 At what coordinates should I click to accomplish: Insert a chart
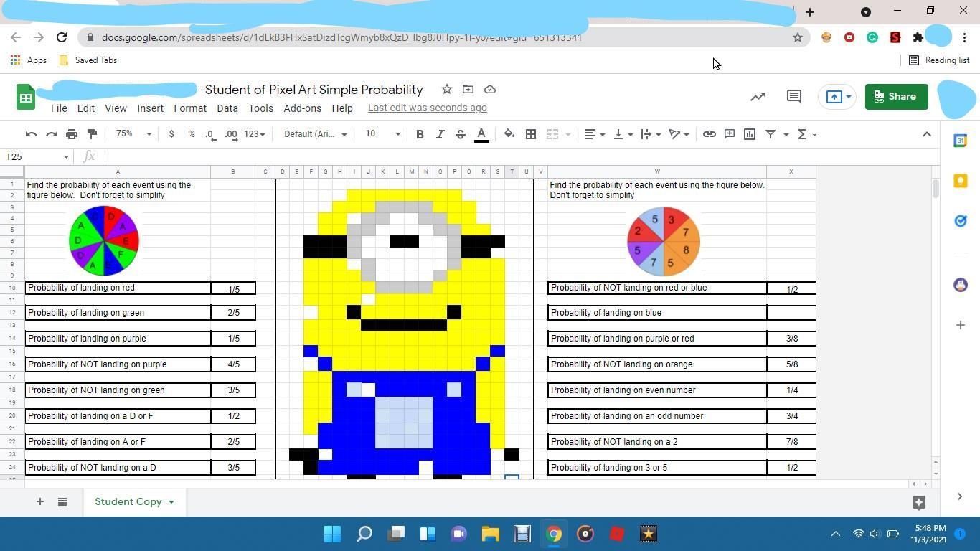(750, 134)
